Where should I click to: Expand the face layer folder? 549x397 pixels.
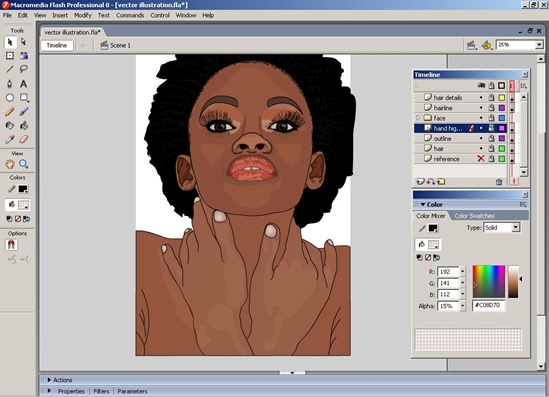(x=418, y=118)
